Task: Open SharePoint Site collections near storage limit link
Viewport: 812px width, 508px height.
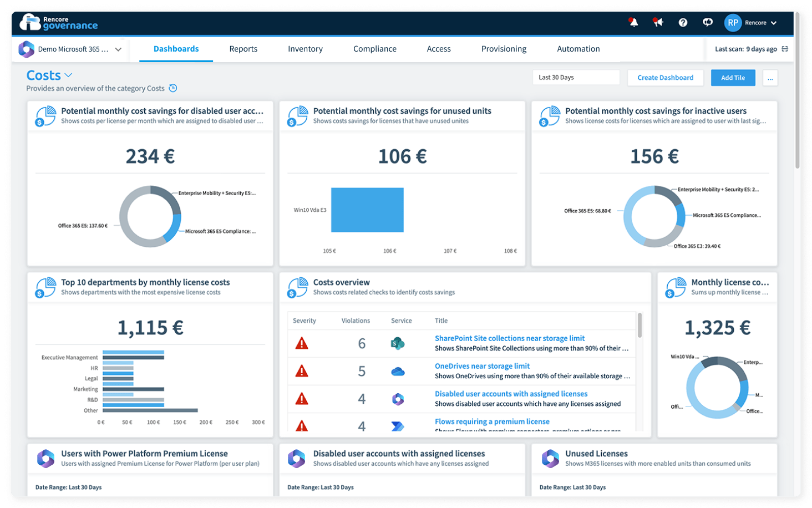Action: (x=510, y=338)
